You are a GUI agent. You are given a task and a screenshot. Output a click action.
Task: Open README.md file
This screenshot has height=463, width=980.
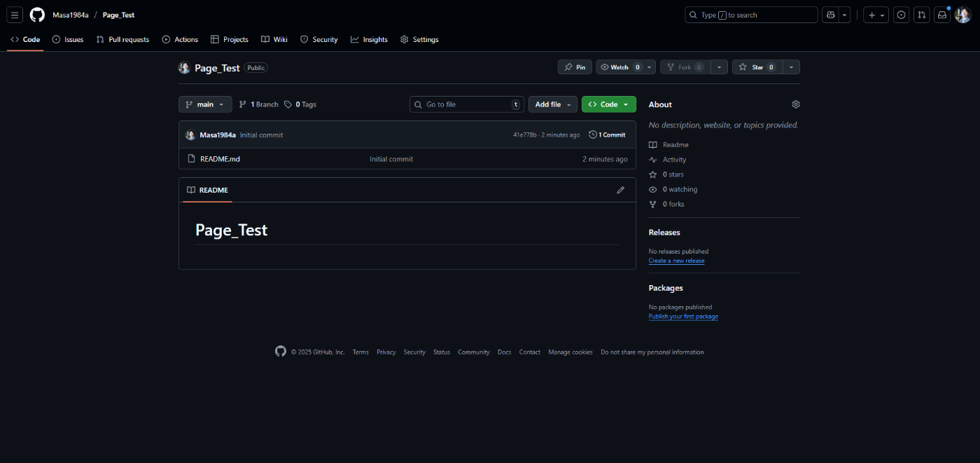(220, 159)
